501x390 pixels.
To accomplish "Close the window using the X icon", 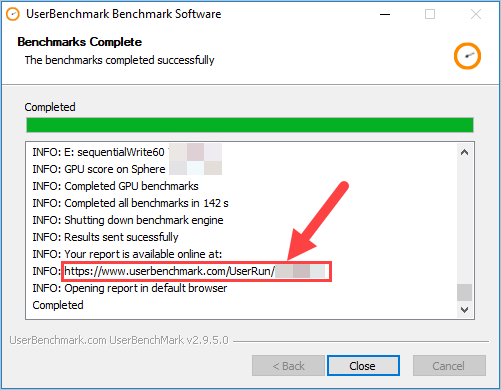I will click(476, 14).
